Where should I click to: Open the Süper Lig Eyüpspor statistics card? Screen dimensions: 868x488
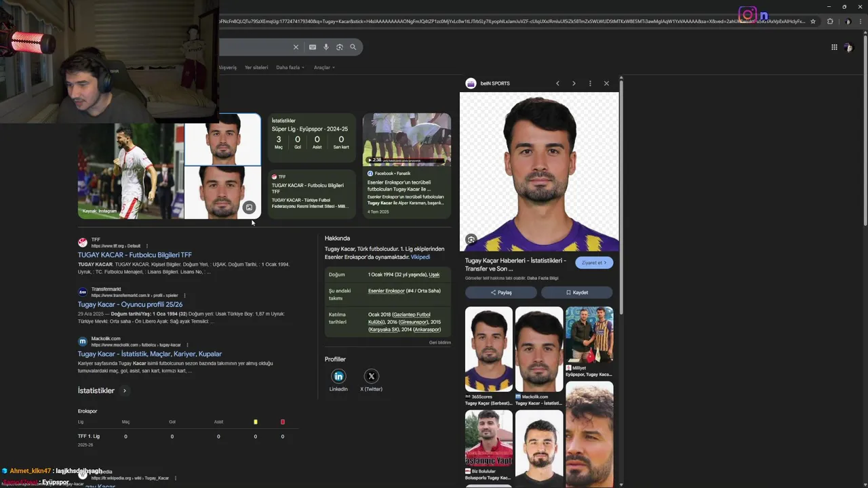pyautogui.click(x=312, y=138)
